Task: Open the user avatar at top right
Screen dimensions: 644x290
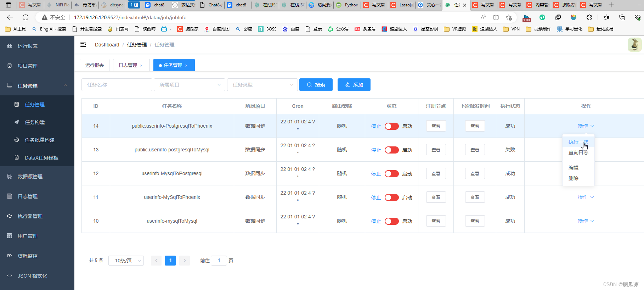Action: [x=634, y=45]
